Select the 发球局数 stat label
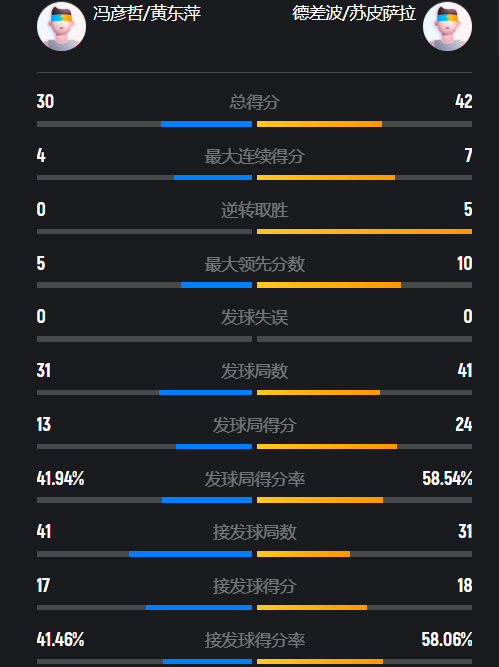Screen dimensions: 499x667 pos(254,371)
